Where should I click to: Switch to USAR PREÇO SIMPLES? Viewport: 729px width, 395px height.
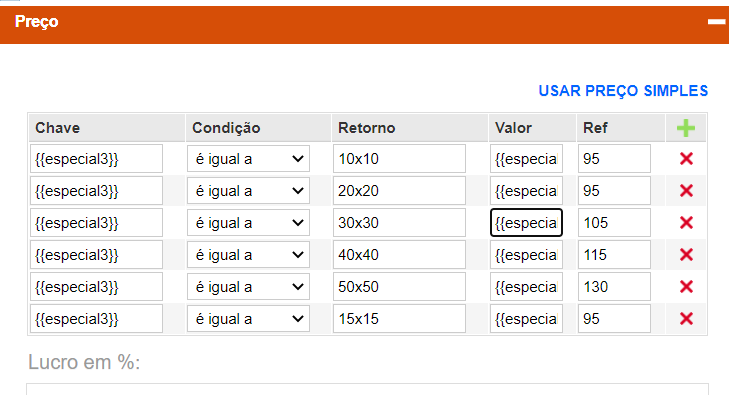tap(623, 91)
